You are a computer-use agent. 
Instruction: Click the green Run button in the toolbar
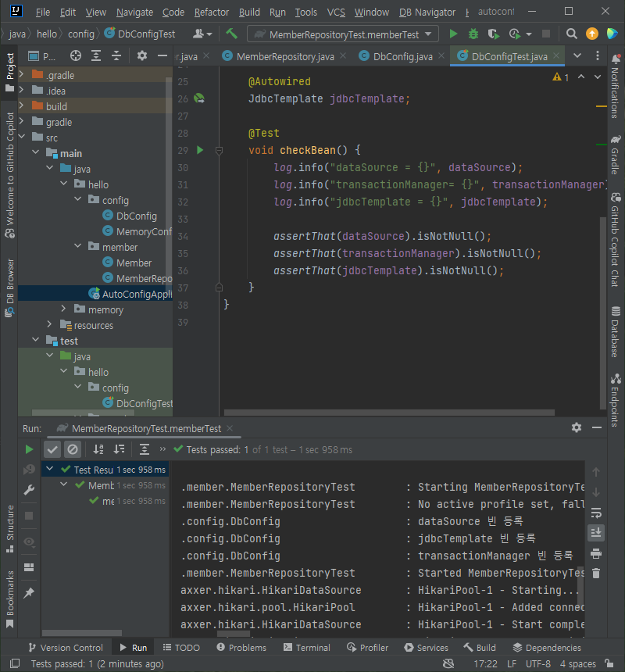click(x=453, y=34)
